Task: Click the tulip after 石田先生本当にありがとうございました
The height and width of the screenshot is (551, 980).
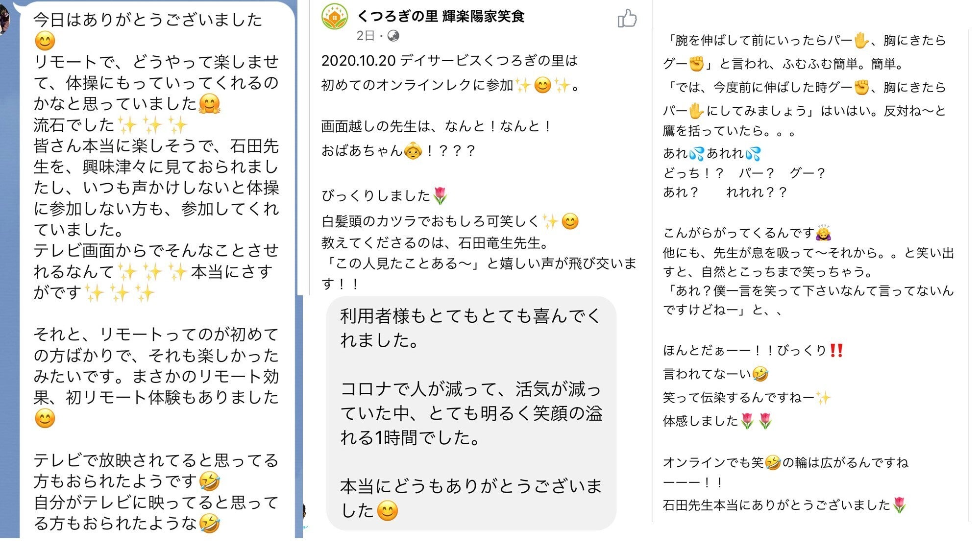Action: pyautogui.click(x=899, y=505)
